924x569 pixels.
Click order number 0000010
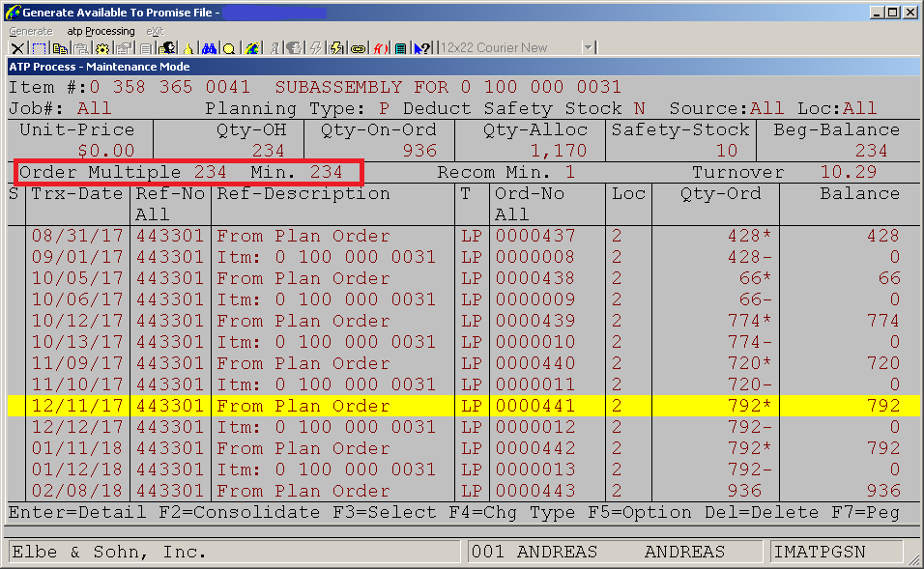tap(534, 342)
